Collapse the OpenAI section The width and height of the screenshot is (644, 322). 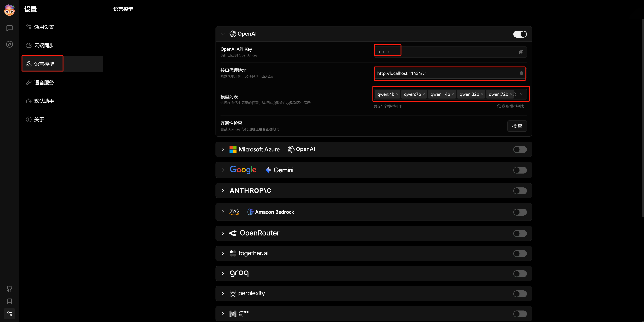223,34
